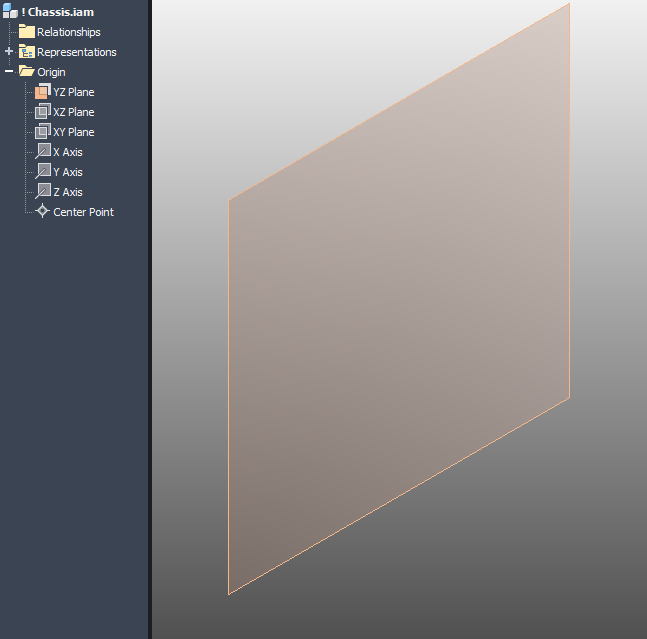This screenshot has height=639, width=647.
Task: Click the Relationships folder icon
Action: click(27, 31)
